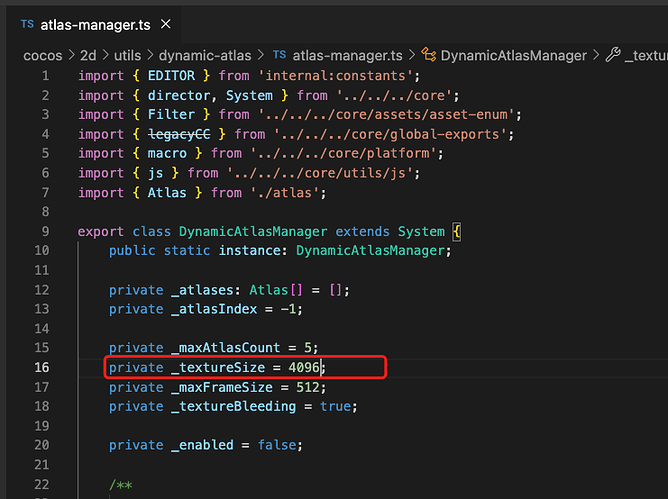Click the wrench property icon in breadcrumbs

click(x=613, y=55)
